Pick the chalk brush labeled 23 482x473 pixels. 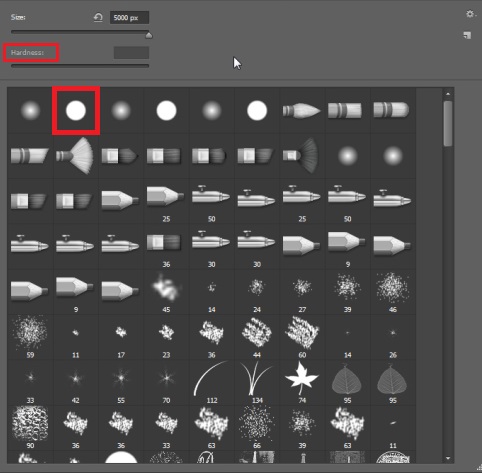click(166, 336)
